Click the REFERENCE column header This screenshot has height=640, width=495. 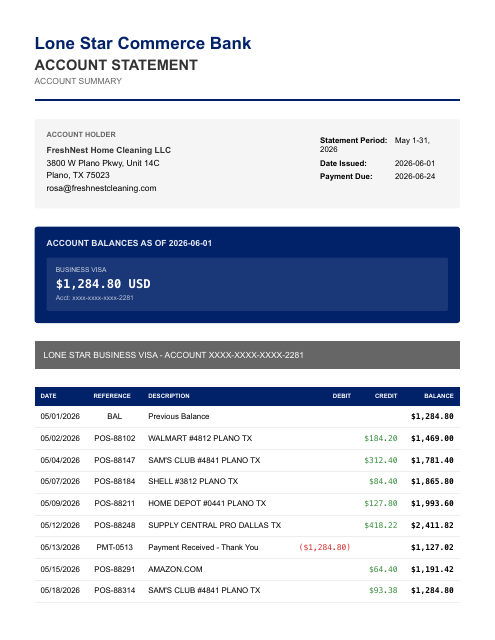[112, 396]
